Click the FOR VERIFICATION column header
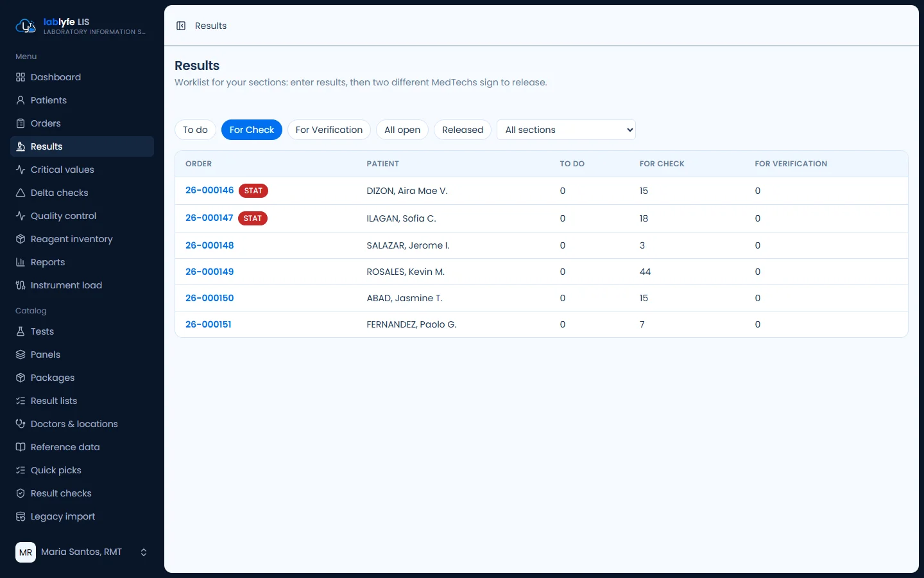Image resolution: width=924 pixels, height=578 pixels. click(791, 164)
